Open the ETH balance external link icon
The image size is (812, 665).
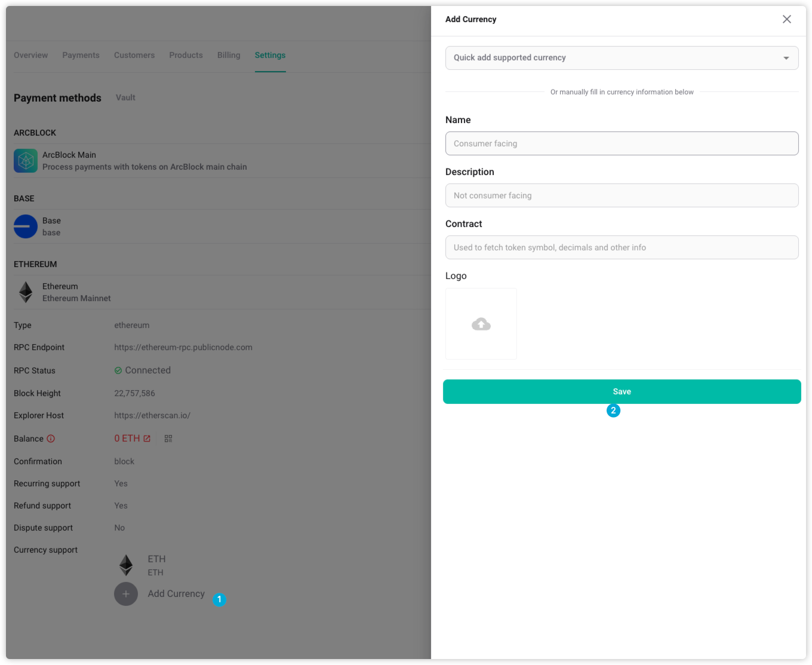(147, 439)
